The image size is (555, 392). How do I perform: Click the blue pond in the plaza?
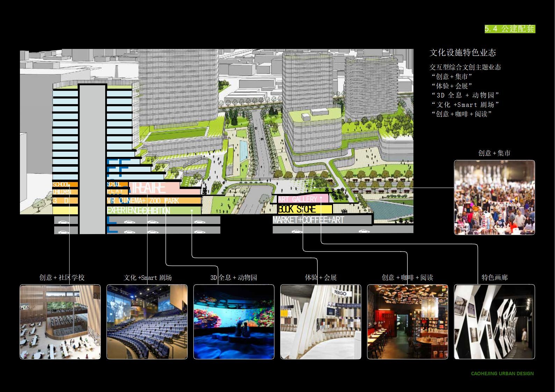click(x=391, y=210)
